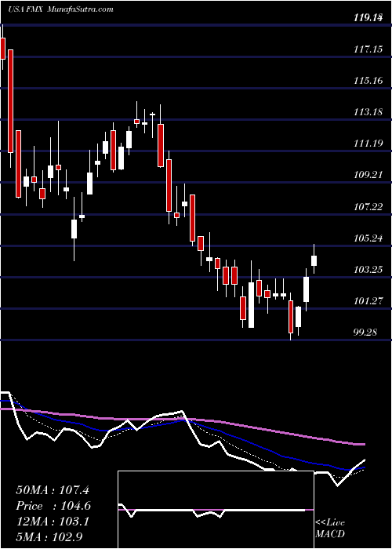
Task: Click the last white candlestick near 104.6
Action: 314,260
